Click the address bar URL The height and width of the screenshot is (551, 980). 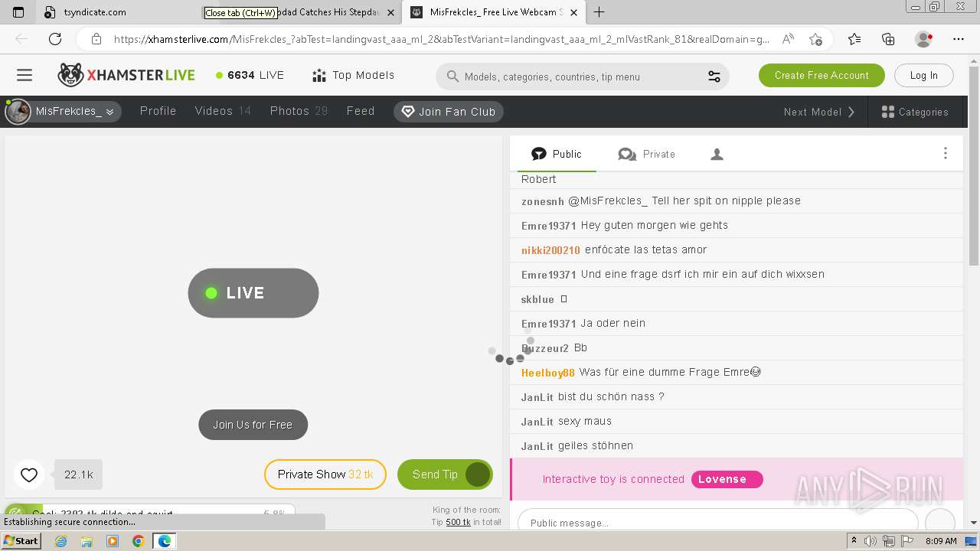442,39
